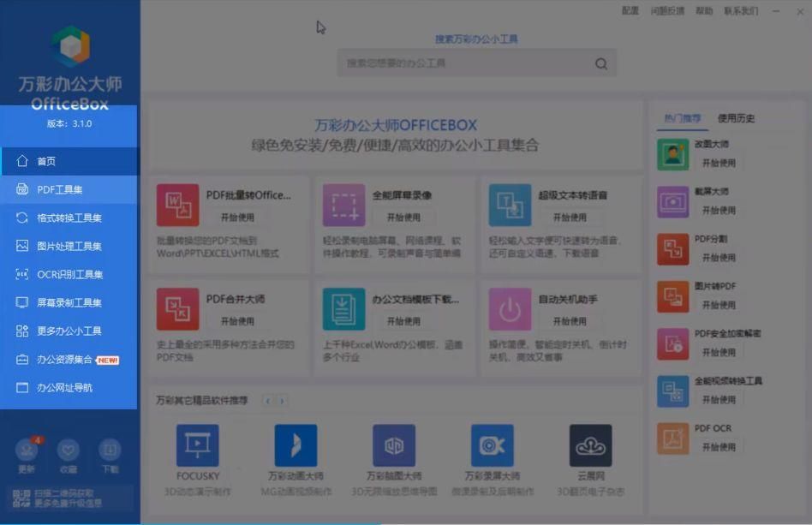Screen dimensions: 812x525
Task: Click the magnifier search icon
Action: (601, 63)
